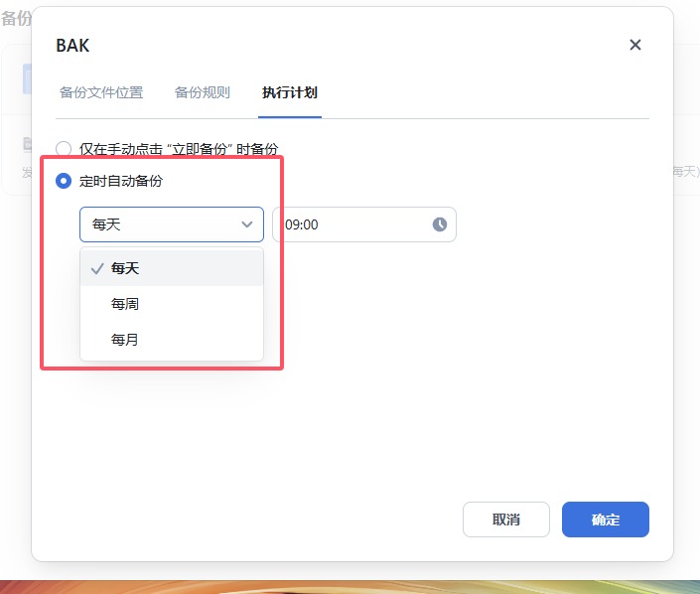Confirm settings with the 确定 button

[x=606, y=520]
